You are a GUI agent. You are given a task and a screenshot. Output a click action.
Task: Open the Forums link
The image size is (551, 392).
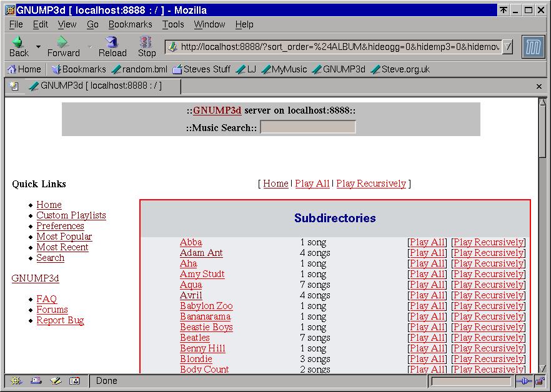[x=52, y=310]
